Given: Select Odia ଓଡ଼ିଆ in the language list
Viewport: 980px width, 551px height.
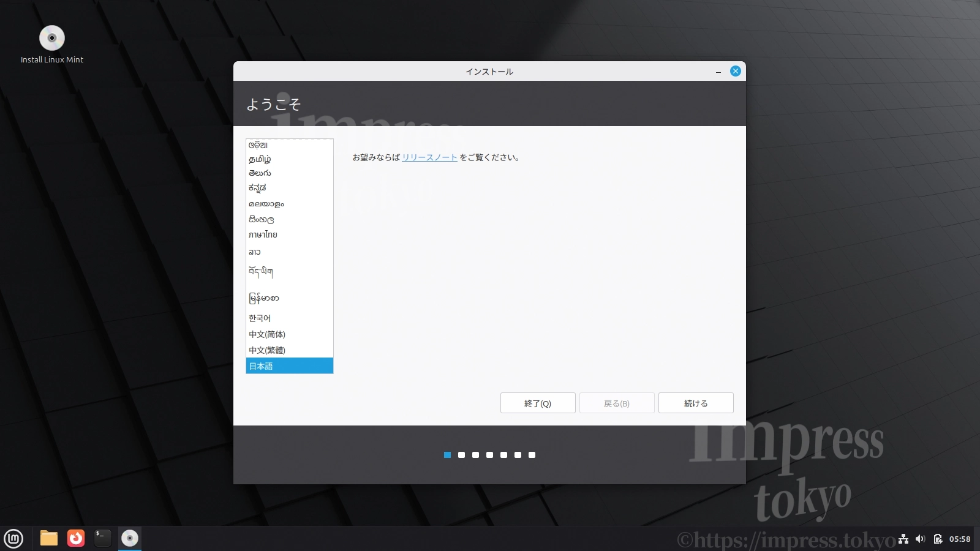Looking at the screenshot, I should pos(290,146).
